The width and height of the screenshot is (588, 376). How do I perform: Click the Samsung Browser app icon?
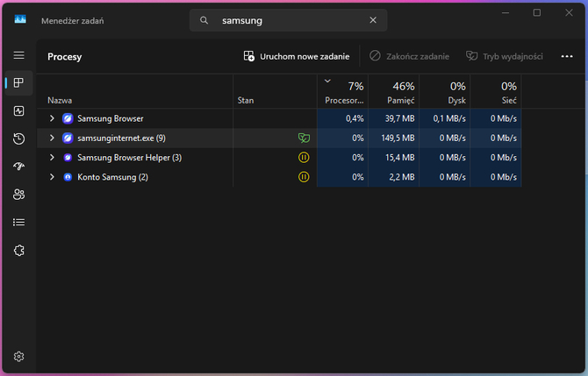pyautogui.click(x=68, y=118)
